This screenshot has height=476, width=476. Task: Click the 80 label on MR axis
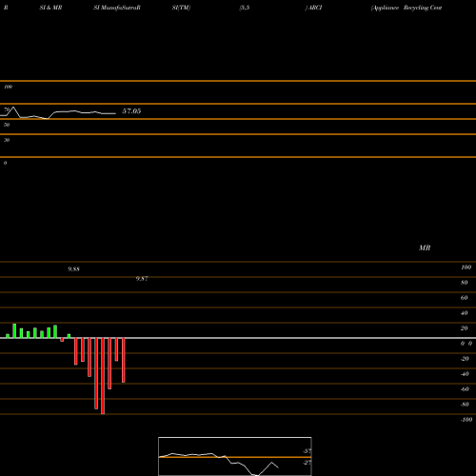click(465, 283)
